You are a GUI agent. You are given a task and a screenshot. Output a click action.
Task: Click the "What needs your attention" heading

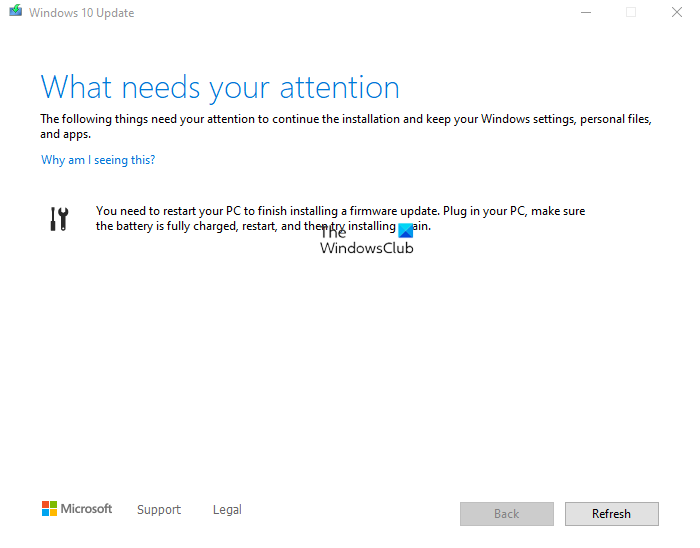tap(220, 87)
